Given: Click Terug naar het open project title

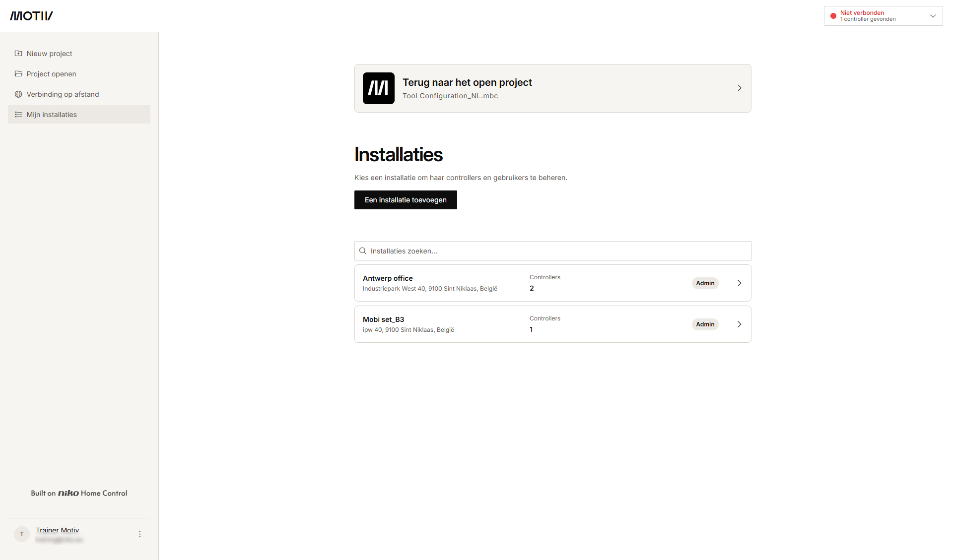Looking at the screenshot, I should [467, 82].
